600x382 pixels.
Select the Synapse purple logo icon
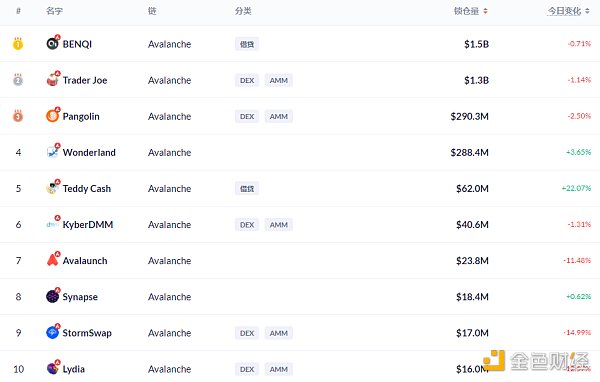52,297
